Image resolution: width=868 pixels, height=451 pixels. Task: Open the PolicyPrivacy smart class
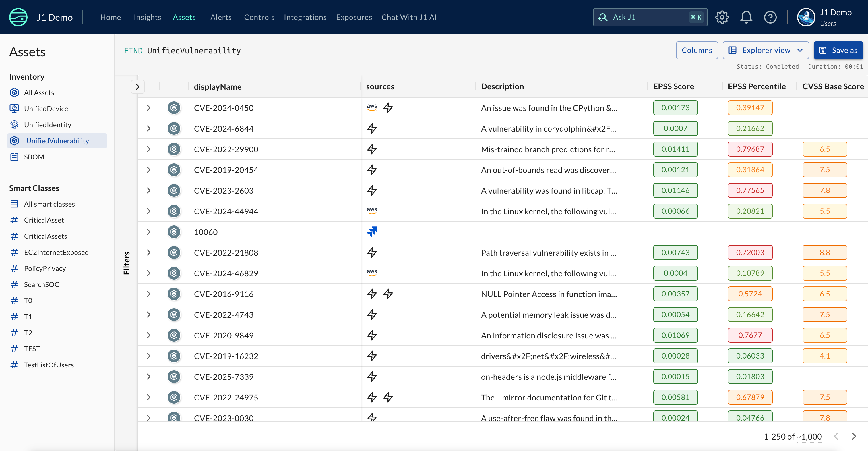45,269
